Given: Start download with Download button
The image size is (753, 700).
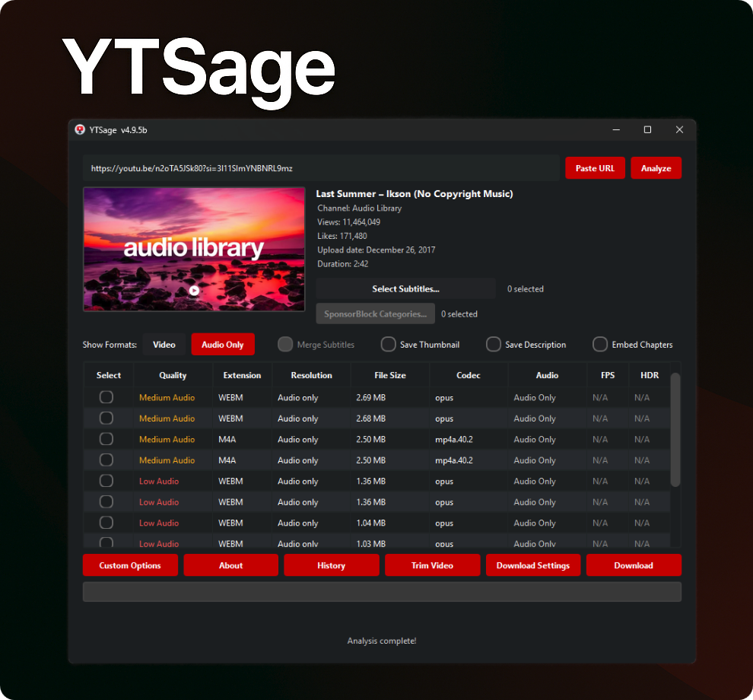Looking at the screenshot, I should (x=634, y=565).
